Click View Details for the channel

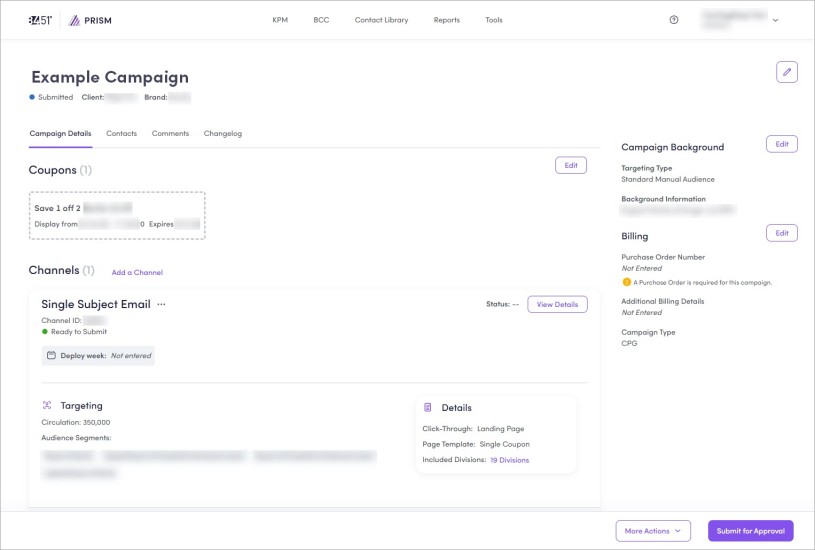coord(557,304)
